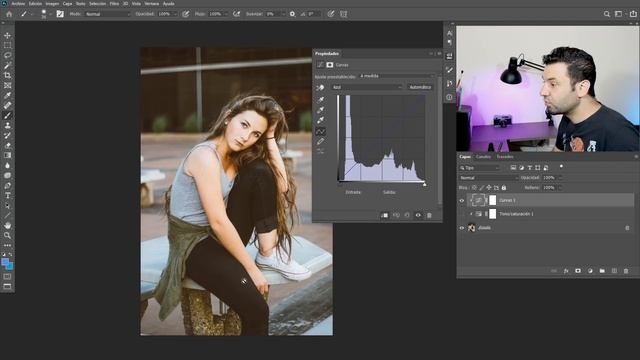Viewport: 640px width, 360px height.
Task: Select the Frame tool
Action: [x=7, y=85]
